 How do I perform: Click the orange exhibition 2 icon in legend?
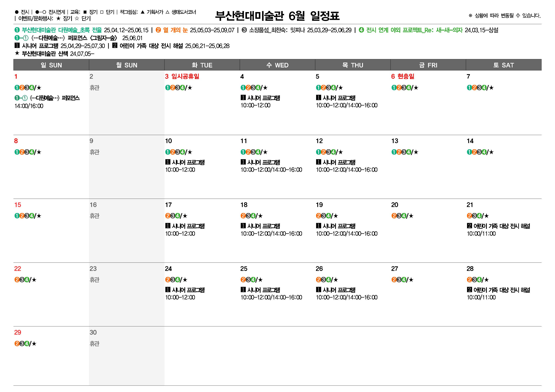coord(158,30)
